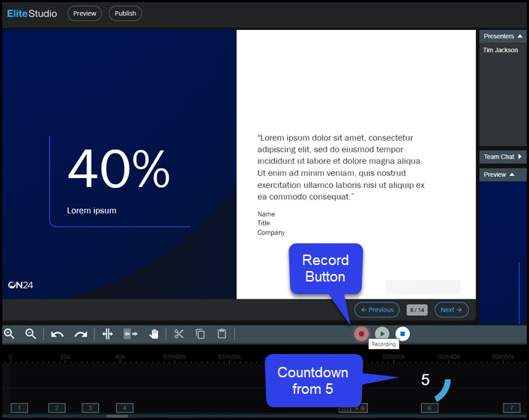529x420 pixels.
Task: Select slide marker 3 on timeline
Action: (90, 408)
